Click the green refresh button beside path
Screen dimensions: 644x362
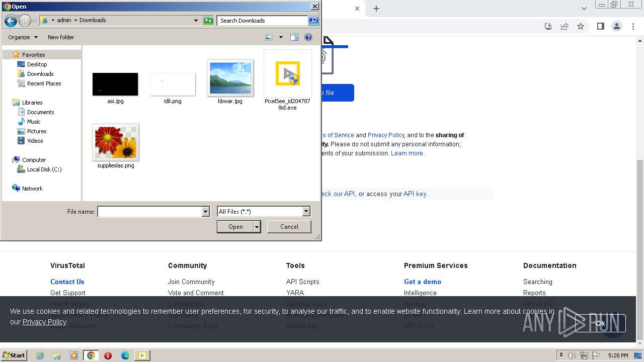click(208, 21)
